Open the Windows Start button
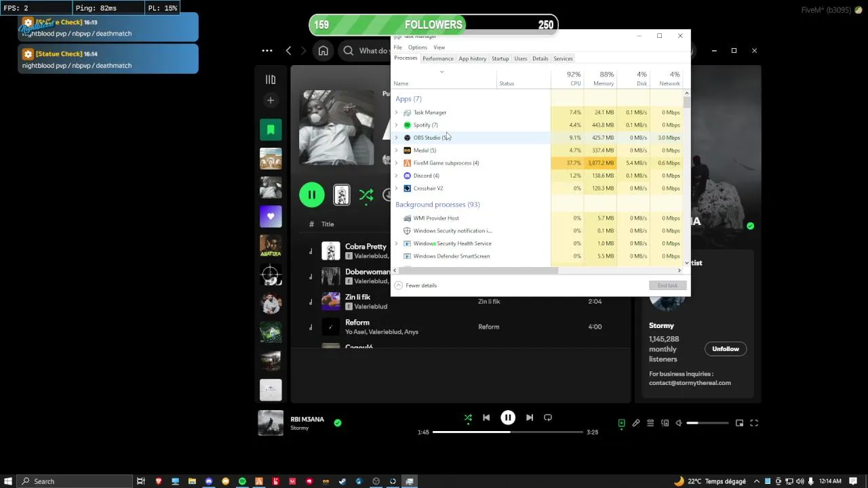Viewport: 868px width, 488px height. click(9, 481)
